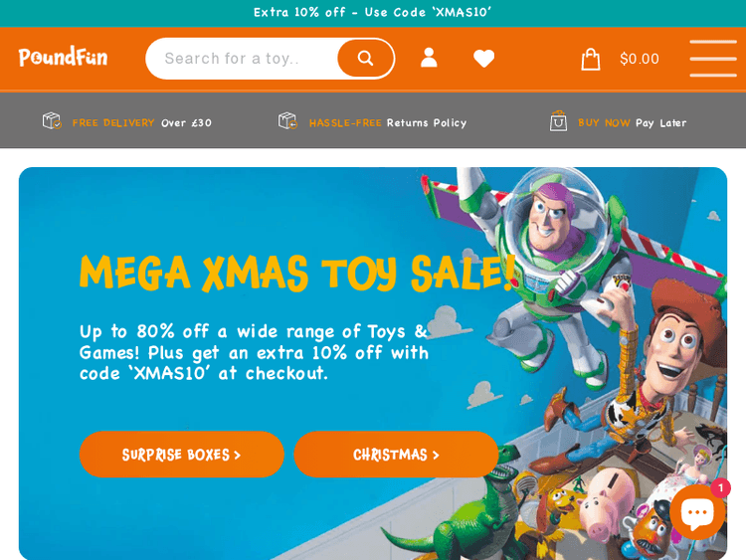Image resolution: width=746 pixels, height=560 pixels.
Task: Open the hamburger menu
Action: pyautogui.click(x=713, y=59)
